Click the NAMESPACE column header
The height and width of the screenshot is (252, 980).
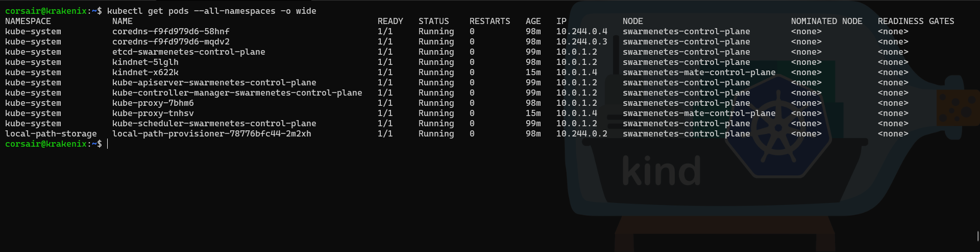click(x=28, y=21)
